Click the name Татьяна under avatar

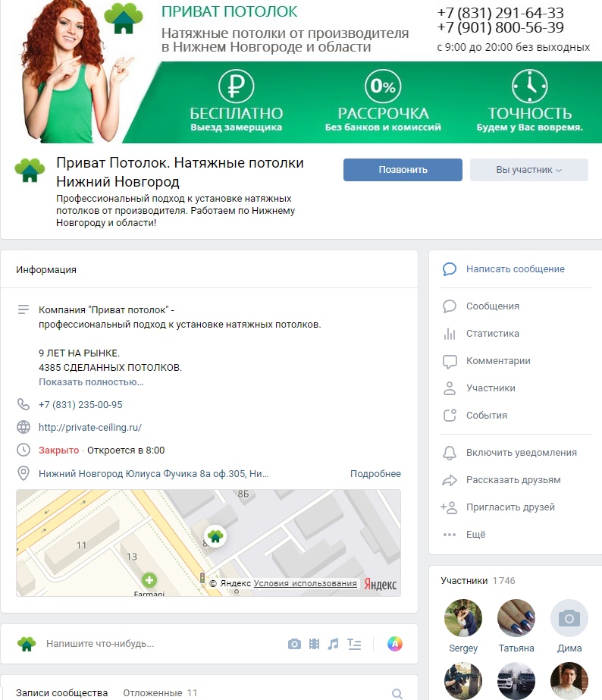(x=516, y=648)
